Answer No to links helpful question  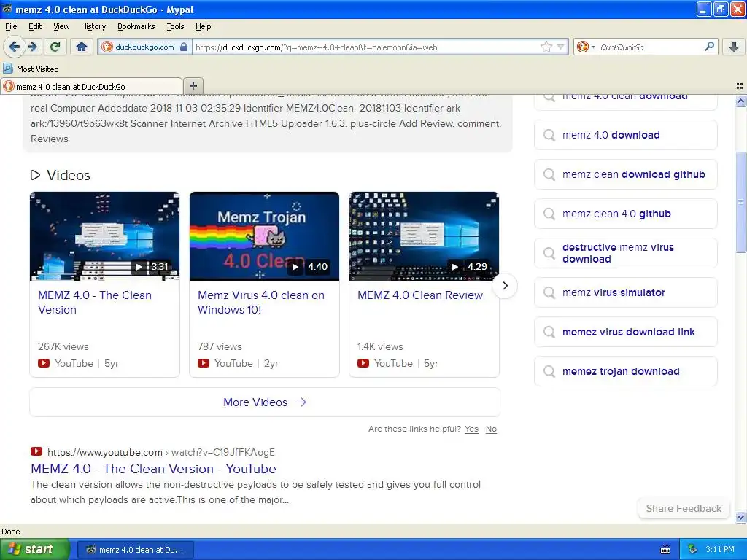491,429
